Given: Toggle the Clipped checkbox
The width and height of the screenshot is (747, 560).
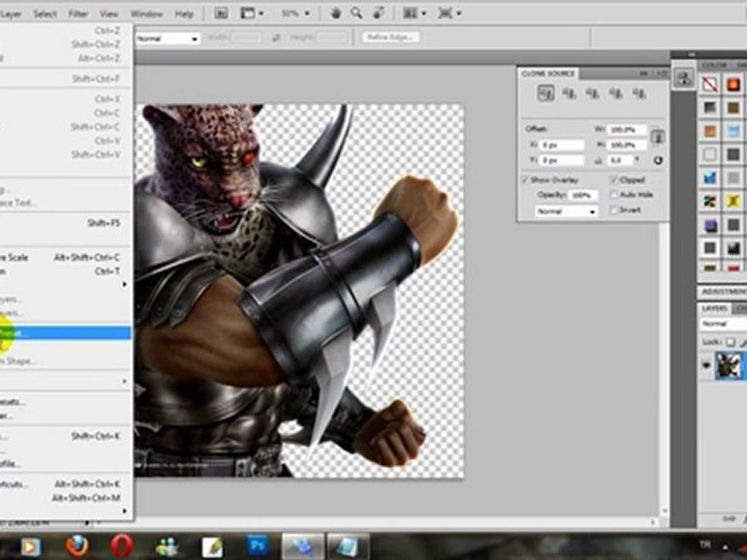Looking at the screenshot, I should tap(614, 180).
